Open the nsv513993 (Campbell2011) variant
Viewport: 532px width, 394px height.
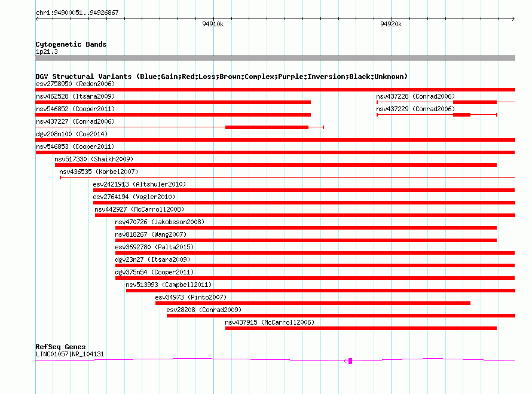[x=169, y=285]
